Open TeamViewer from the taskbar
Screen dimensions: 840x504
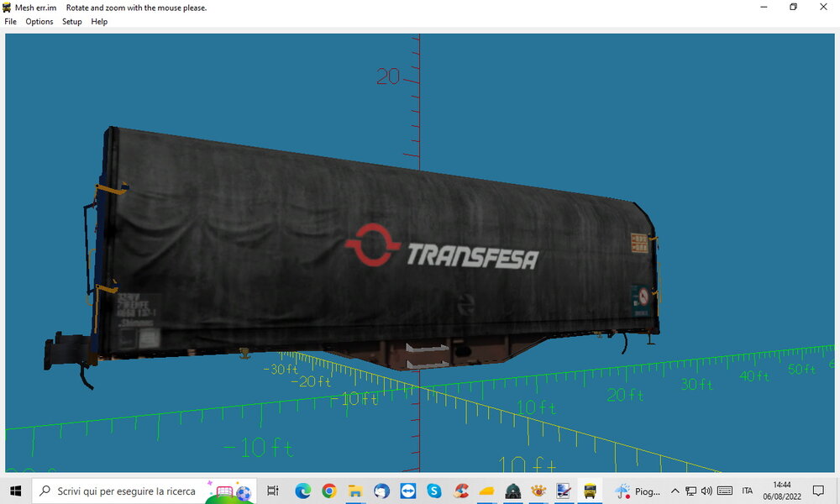click(407, 491)
